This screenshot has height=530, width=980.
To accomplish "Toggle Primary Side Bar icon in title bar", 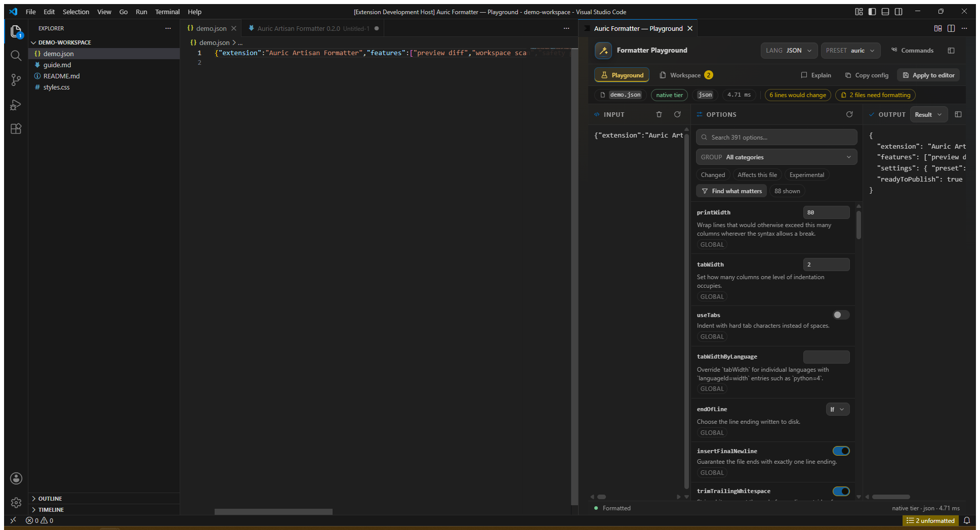I will point(872,12).
